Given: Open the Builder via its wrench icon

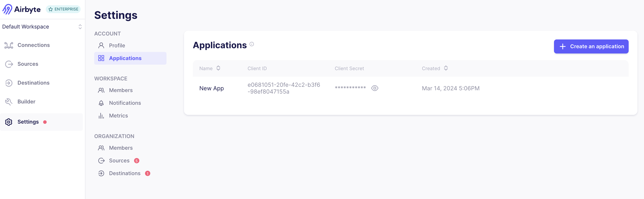Looking at the screenshot, I should coord(9,101).
